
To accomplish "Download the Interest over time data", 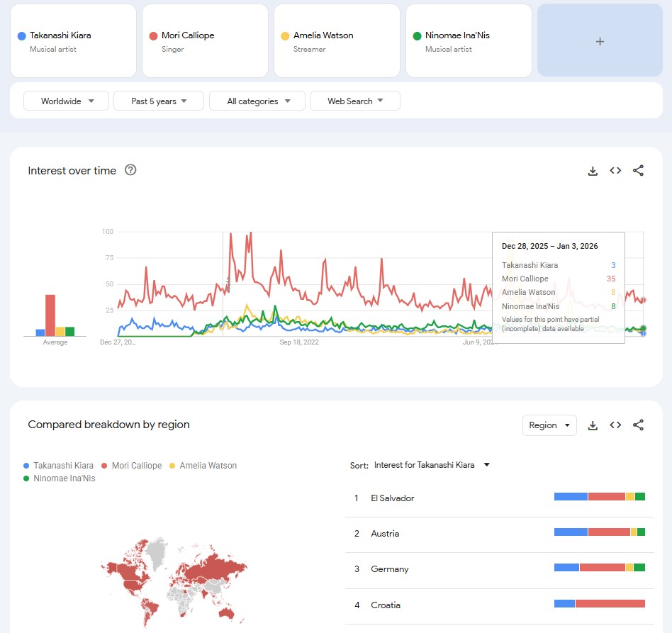I will pyautogui.click(x=593, y=171).
